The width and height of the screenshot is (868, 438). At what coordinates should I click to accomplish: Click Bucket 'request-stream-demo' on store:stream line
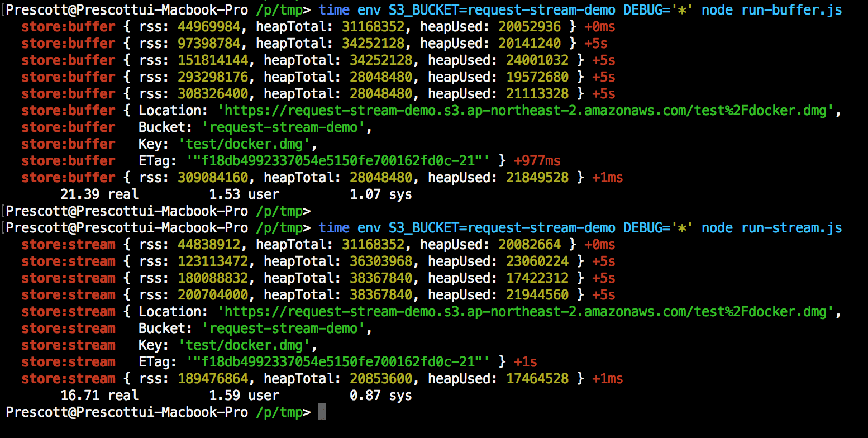pyautogui.click(x=283, y=328)
